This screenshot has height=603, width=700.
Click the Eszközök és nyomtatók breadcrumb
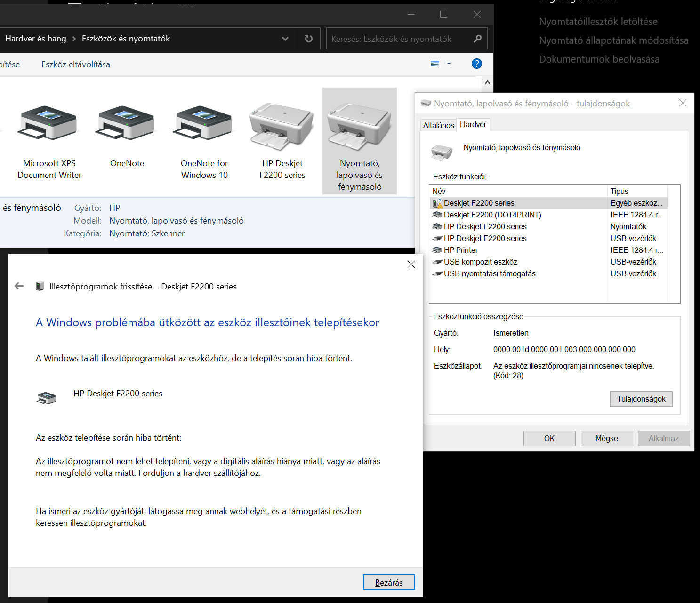(x=126, y=39)
